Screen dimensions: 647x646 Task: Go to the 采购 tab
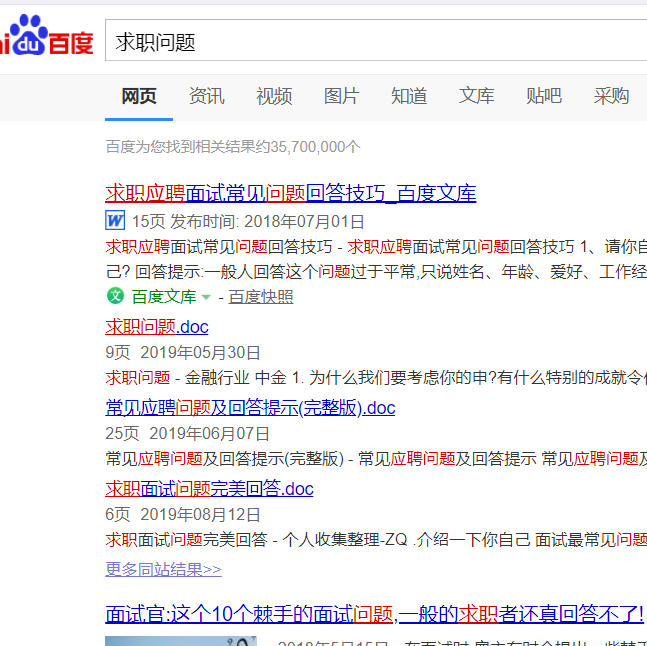(611, 96)
